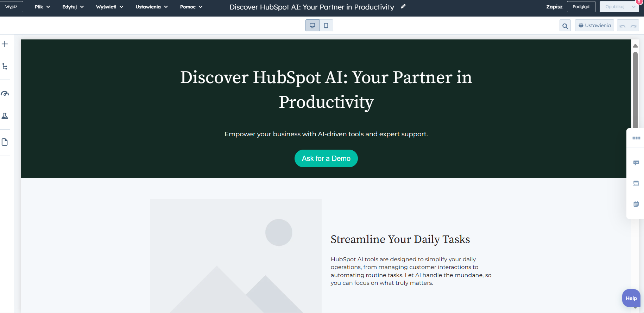This screenshot has height=313, width=644.
Task: Open the comments speech bubble icon
Action: (636, 163)
